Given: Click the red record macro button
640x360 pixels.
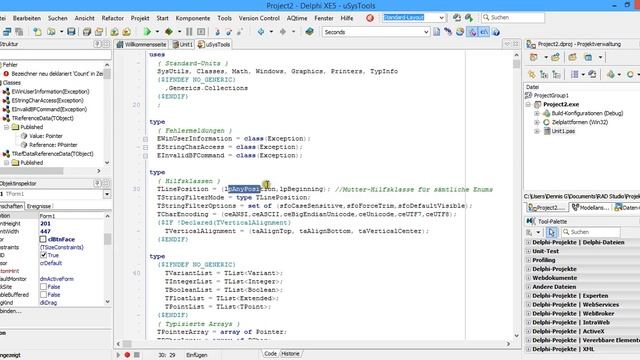Looking at the screenshot, I should click(127, 355).
